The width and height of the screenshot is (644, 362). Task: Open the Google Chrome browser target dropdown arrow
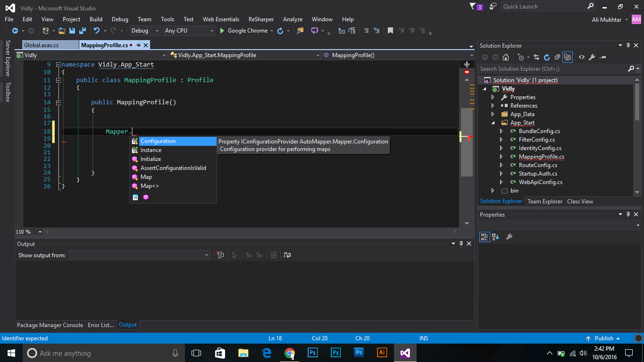[272, 31]
